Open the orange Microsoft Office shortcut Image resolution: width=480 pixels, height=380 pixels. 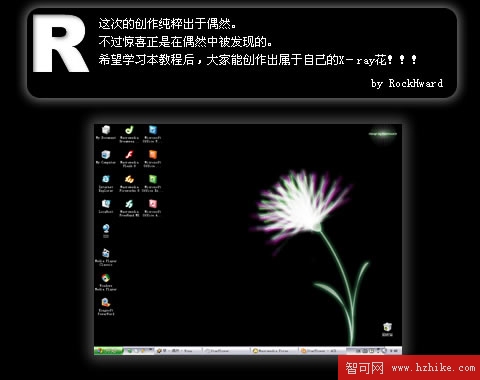pos(152,158)
